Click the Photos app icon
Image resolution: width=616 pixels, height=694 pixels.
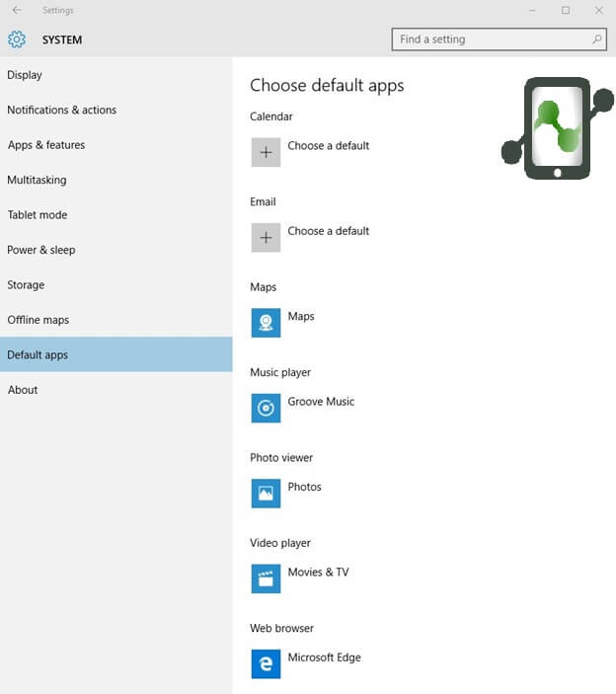click(x=266, y=493)
